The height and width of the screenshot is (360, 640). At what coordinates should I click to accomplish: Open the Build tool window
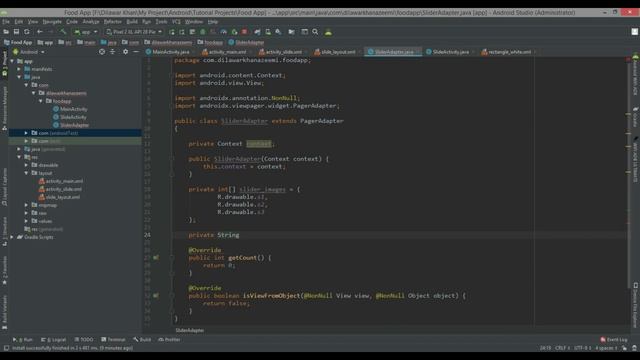click(142, 340)
